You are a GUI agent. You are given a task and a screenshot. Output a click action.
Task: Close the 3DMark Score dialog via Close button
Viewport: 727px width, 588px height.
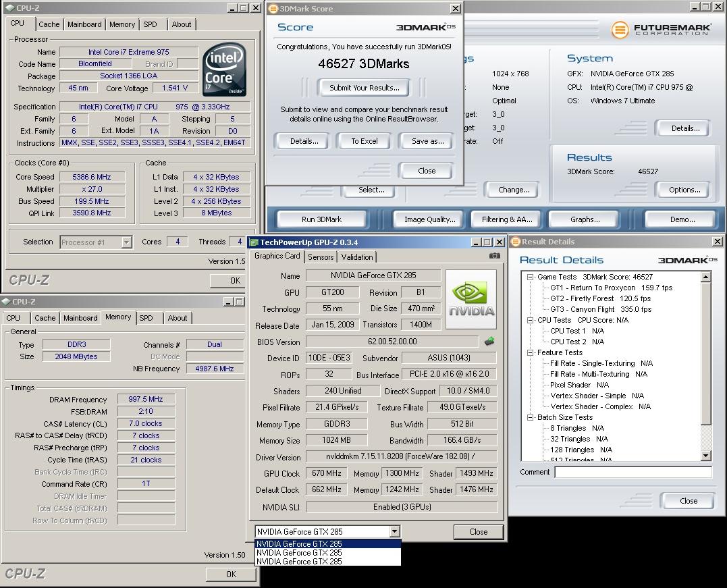click(427, 171)
